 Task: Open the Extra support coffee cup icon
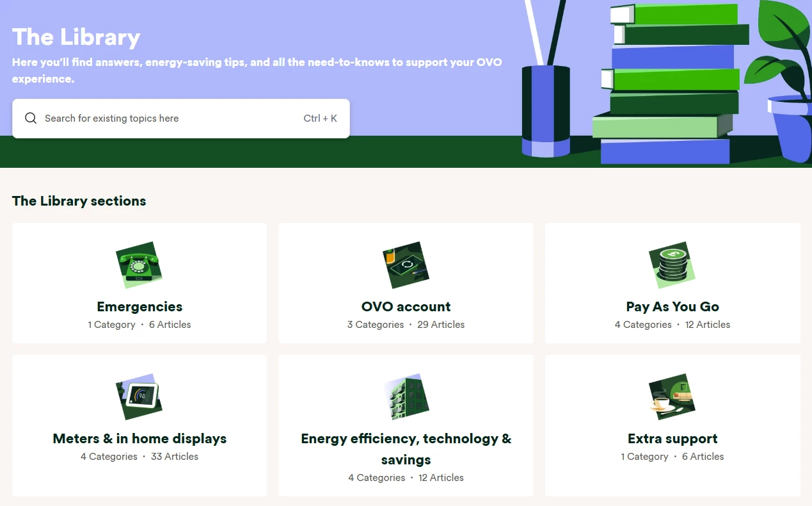673,397
